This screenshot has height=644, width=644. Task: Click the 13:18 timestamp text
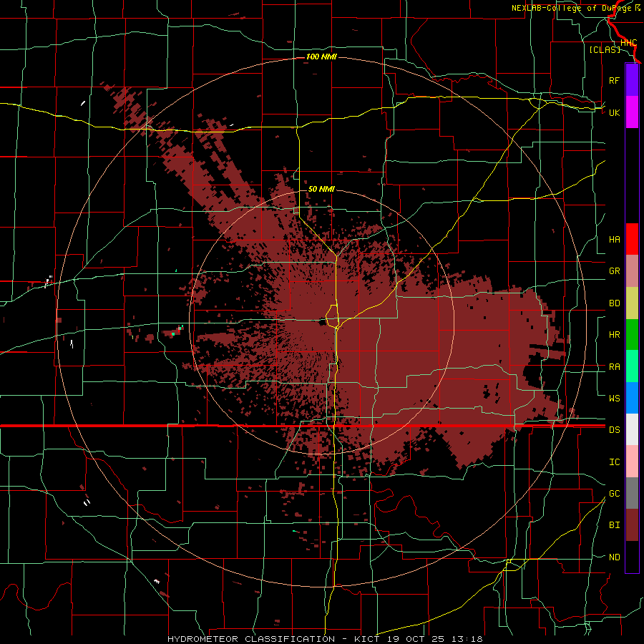(x=466, y=639)
